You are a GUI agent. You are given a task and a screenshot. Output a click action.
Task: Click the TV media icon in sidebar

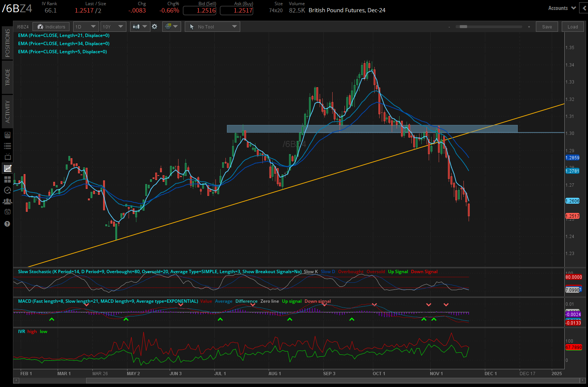click(7, 157)
